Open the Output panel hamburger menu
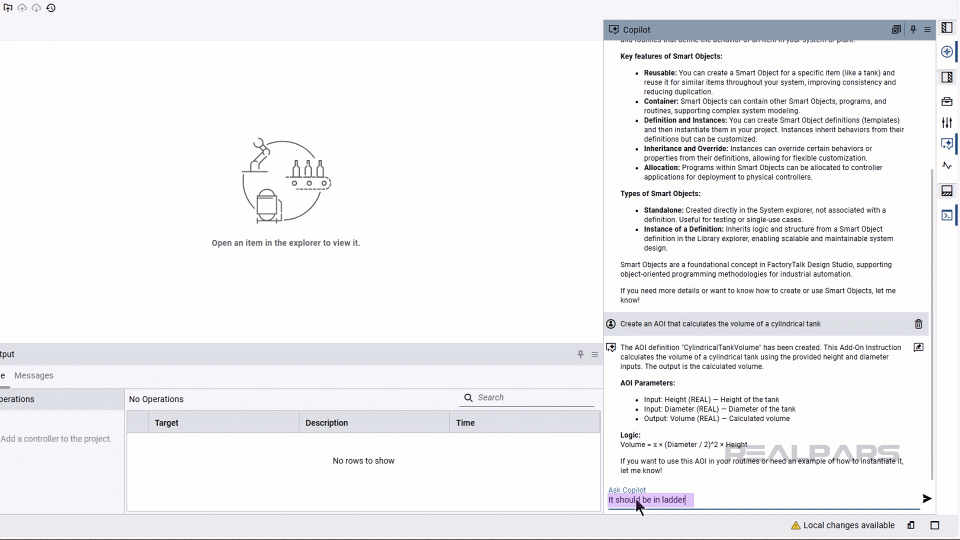Viewport: 960px width, 540px height. coord(594,354)
